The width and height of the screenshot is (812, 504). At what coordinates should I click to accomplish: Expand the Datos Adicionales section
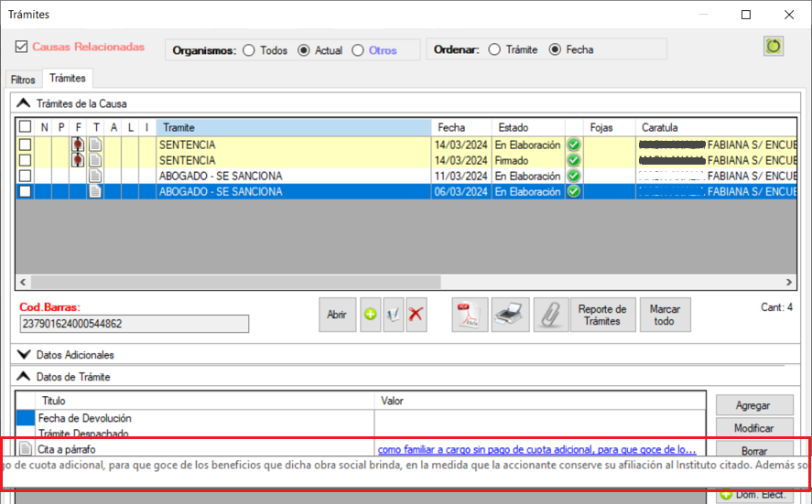(24, 354)
